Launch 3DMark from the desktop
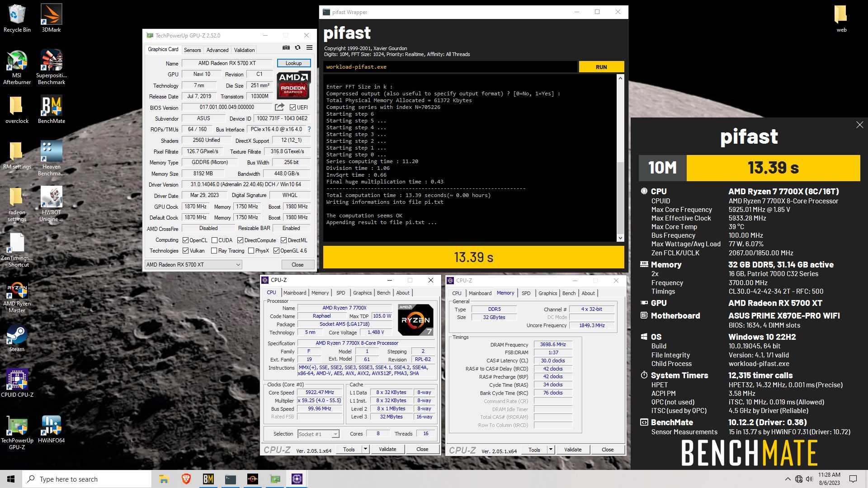 [x=51, y=18]
